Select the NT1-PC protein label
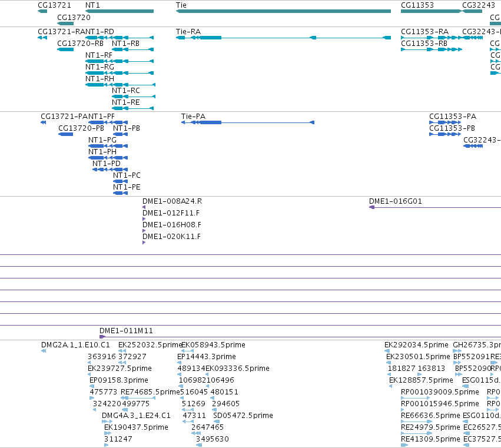Screen dimensions: 501x448 coord(127,175)
